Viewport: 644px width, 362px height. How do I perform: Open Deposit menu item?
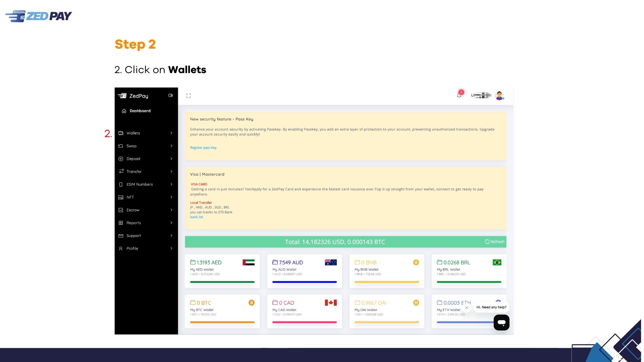pyautogui.click(x=146, y=159)
